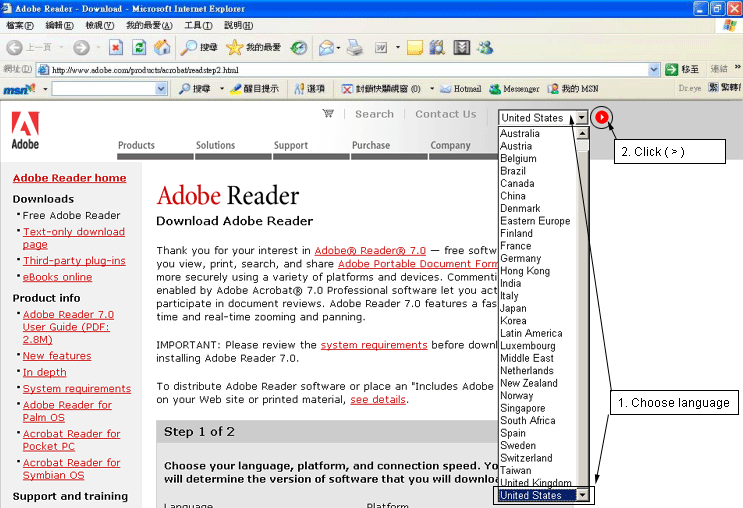Open the Text-only download page link
This screenshot has width=743, height=508.
tap(74, 238)
